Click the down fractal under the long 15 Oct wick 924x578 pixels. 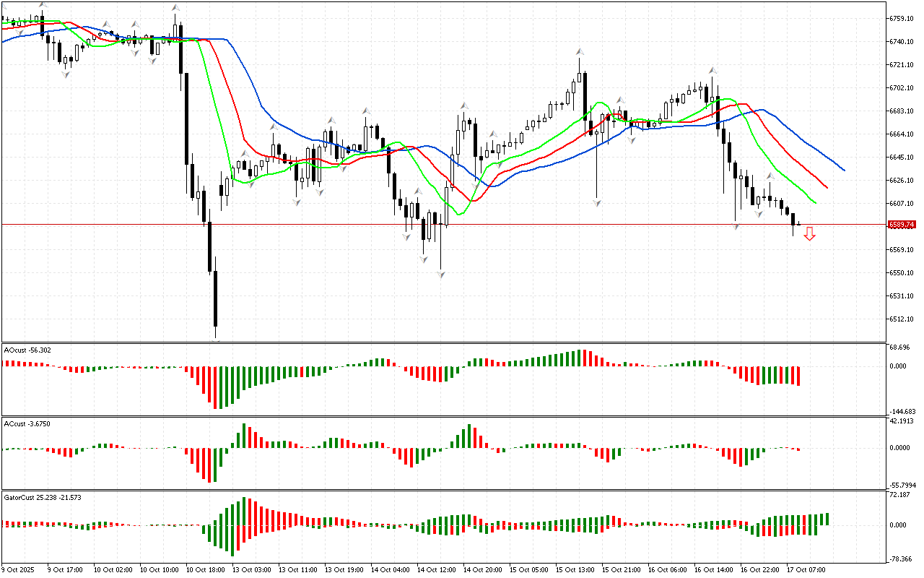click(x=597, y=204)
